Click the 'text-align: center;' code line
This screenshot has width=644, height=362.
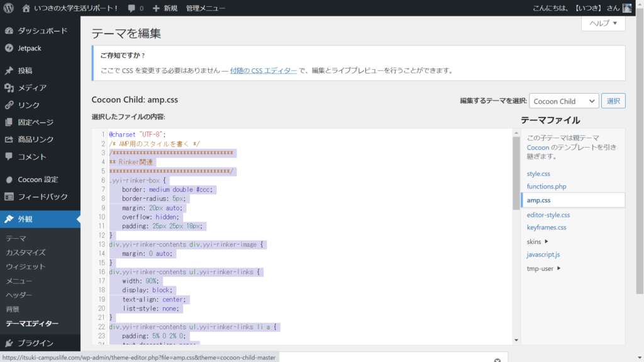[x=153, y=300]
